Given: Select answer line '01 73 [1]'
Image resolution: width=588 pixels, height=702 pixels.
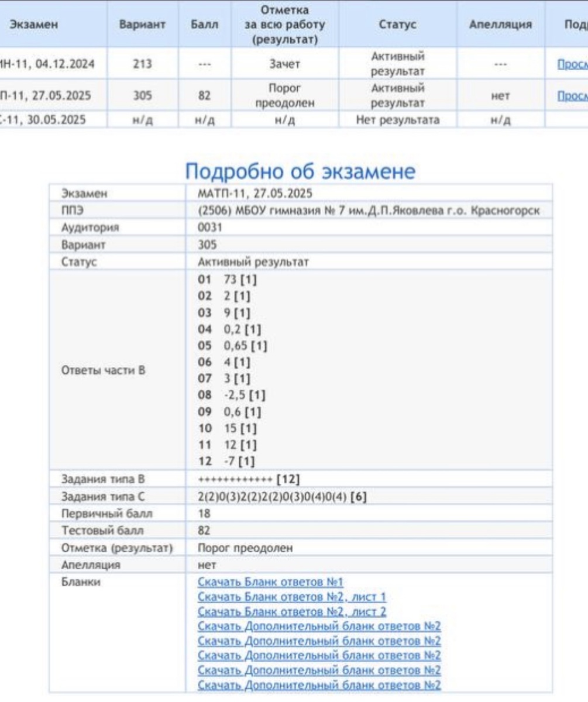Looking at the screenshot, I should tap(227, 280).
